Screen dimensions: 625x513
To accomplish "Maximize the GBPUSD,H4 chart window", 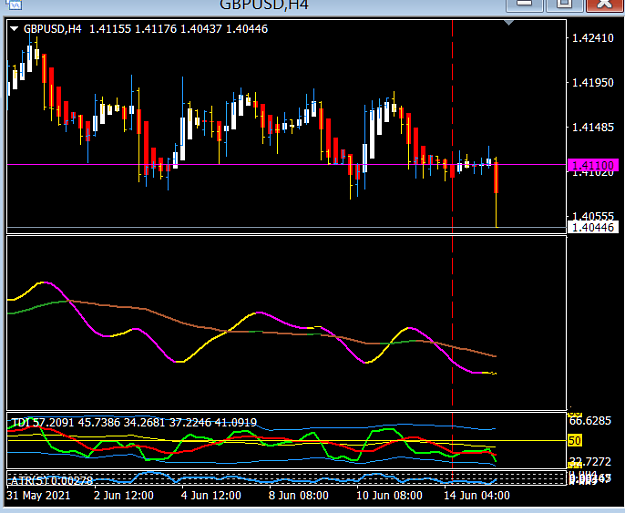I will (x=564, y=5).
